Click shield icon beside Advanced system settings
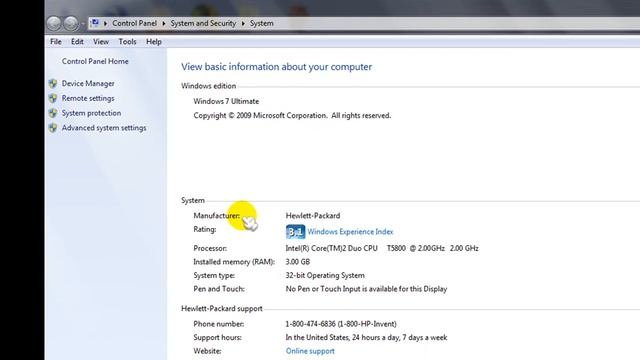The image size is (640, 360). tap(53, 128)
